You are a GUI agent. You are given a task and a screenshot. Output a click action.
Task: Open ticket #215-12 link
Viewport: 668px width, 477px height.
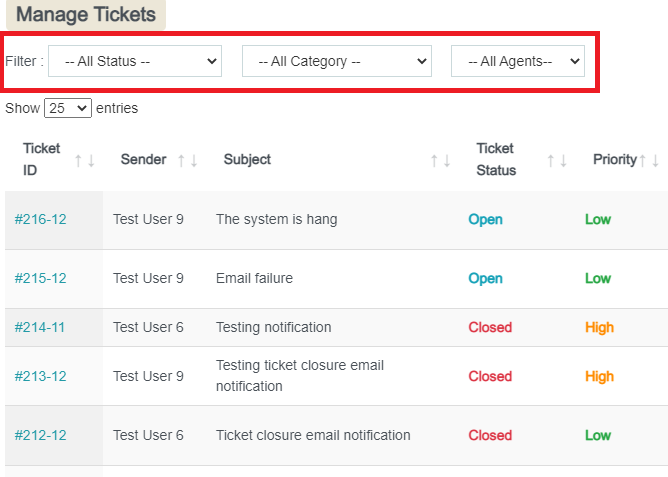(40, 278)
